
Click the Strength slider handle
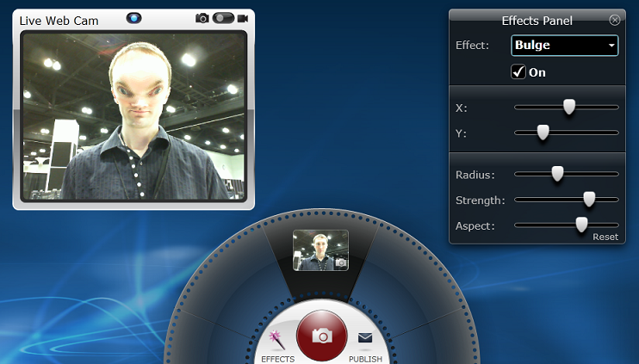click(589, 199)
